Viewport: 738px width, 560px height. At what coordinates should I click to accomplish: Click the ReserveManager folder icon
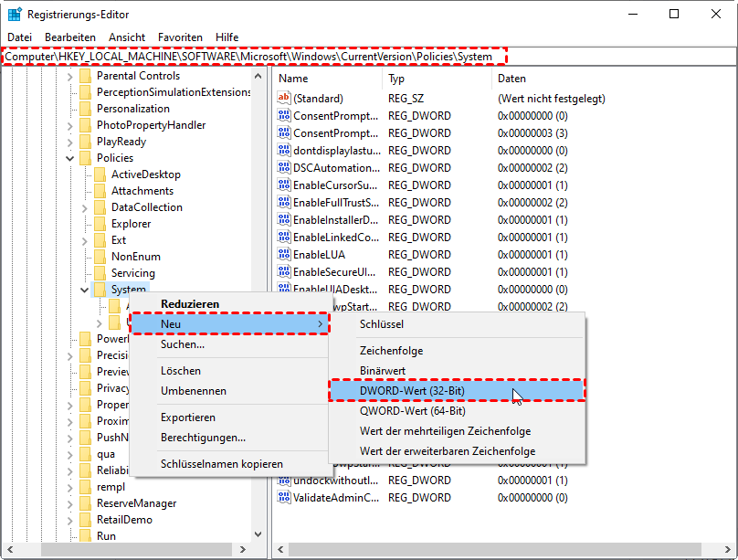[x=85, y=503]
